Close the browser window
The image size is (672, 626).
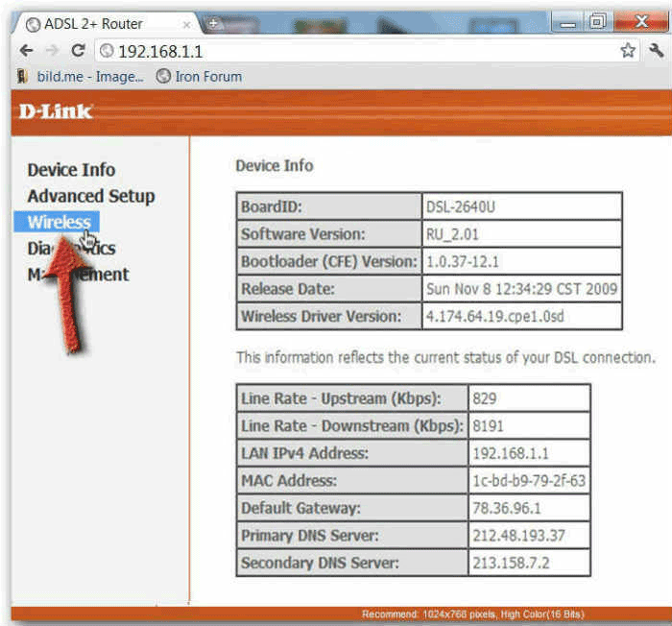[x=641, y=21]
